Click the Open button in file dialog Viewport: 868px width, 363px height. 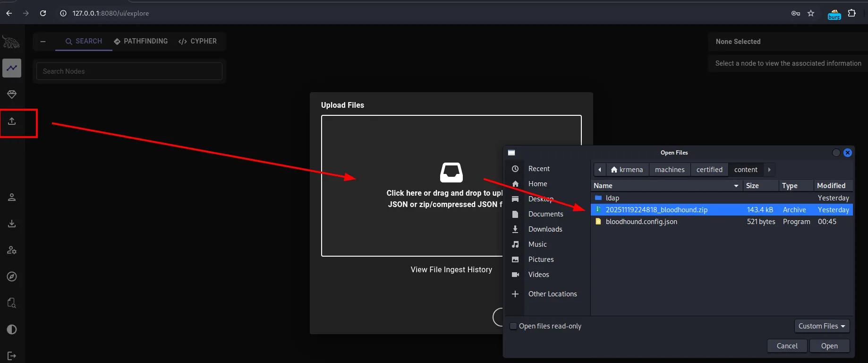pyautogui.click(x=829, y=346)
